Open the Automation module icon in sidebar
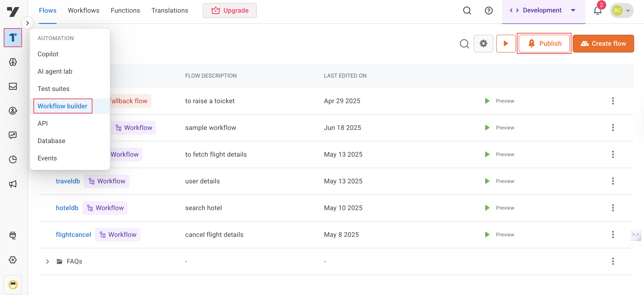The height and width of the screenshot is (295, 644). point(13,38)
